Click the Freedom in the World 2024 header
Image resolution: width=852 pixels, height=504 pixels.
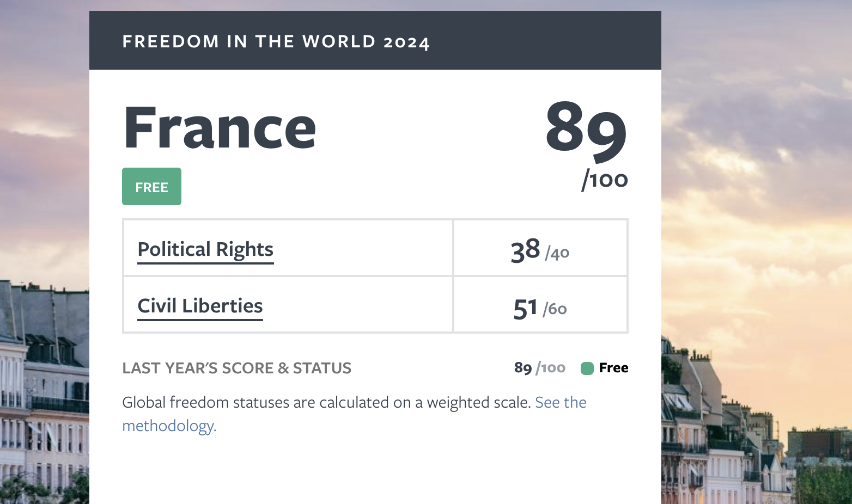[x=276, y=41]
